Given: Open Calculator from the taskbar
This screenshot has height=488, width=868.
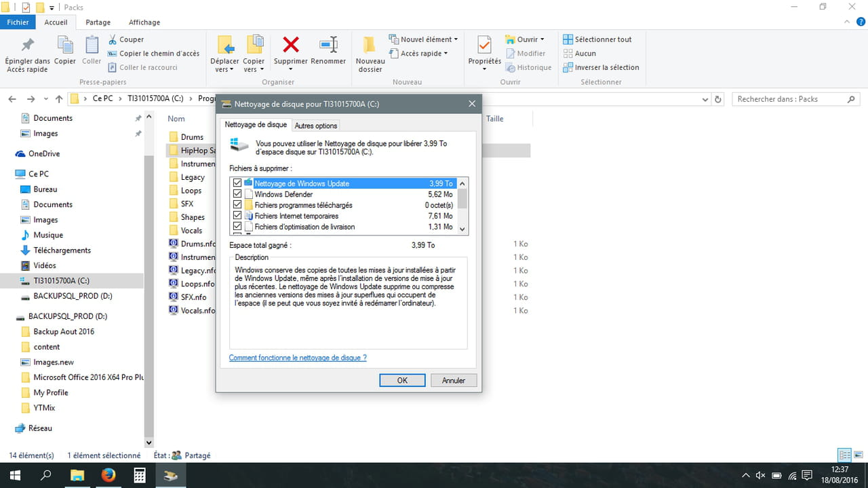Looking at the screenshot, I should click(140, 475).
